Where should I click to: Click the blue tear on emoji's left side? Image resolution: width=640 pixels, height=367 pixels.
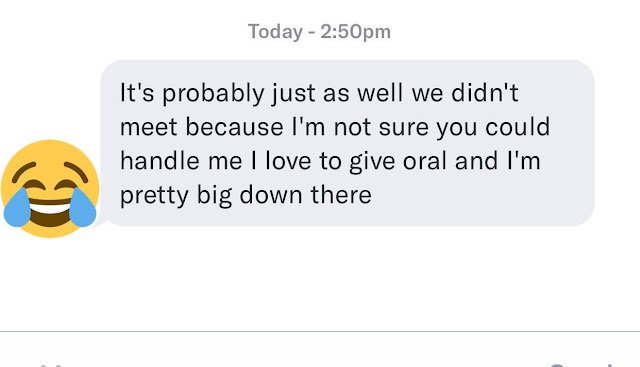coord(17,207)
